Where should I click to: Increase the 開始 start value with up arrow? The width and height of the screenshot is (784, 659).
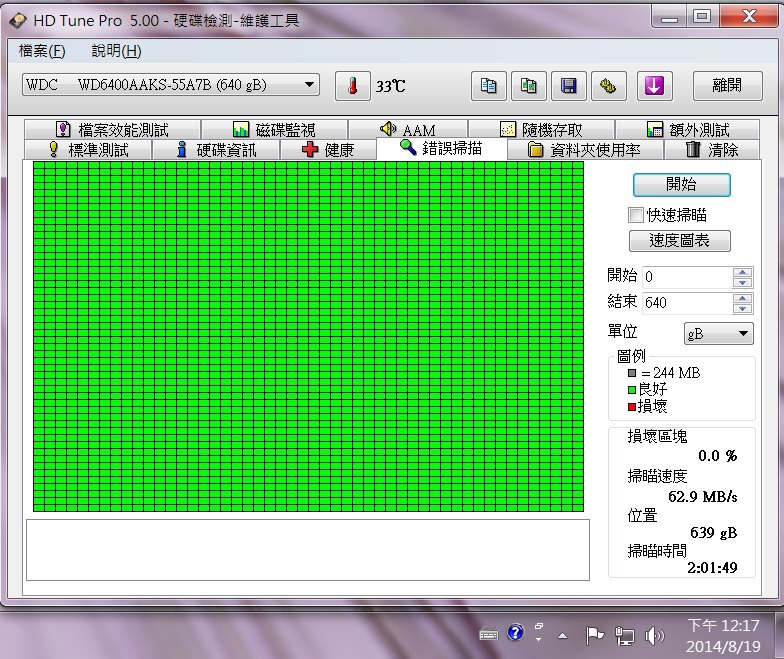point(742,271)
